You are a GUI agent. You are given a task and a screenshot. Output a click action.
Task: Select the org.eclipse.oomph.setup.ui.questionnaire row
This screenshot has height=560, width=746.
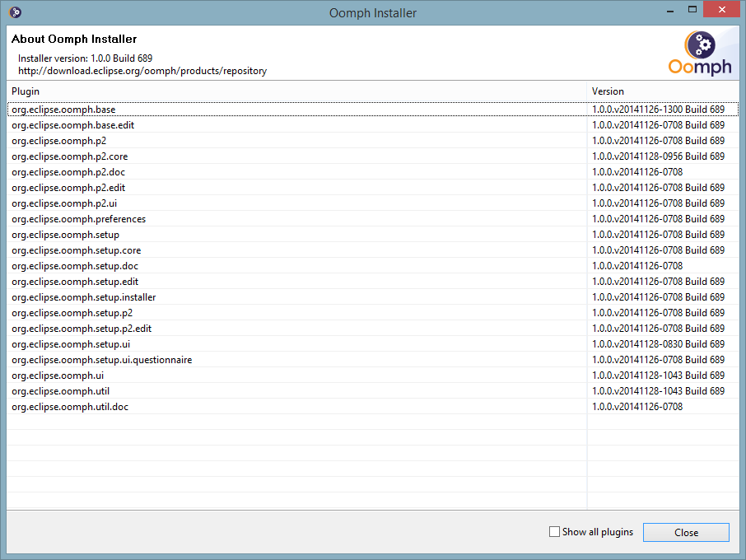[373, 360]
